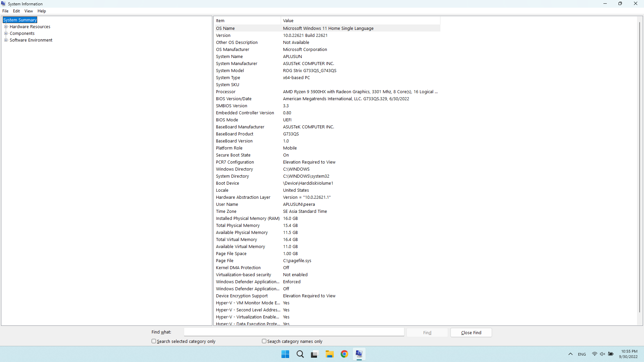Expand Software Environment tree node
Viewport: 644px width, 362px height.
[6, 40]
